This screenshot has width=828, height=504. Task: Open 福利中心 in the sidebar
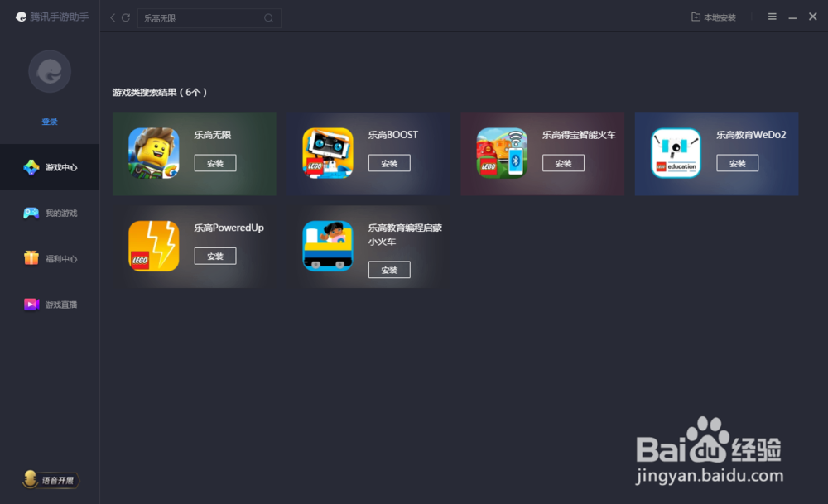[x=50, y=258]
